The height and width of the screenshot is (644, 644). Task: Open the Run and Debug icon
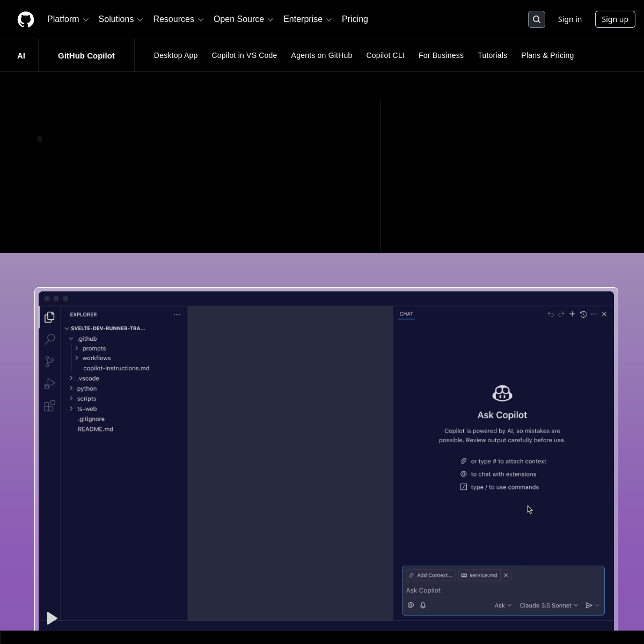coord(49,384)
